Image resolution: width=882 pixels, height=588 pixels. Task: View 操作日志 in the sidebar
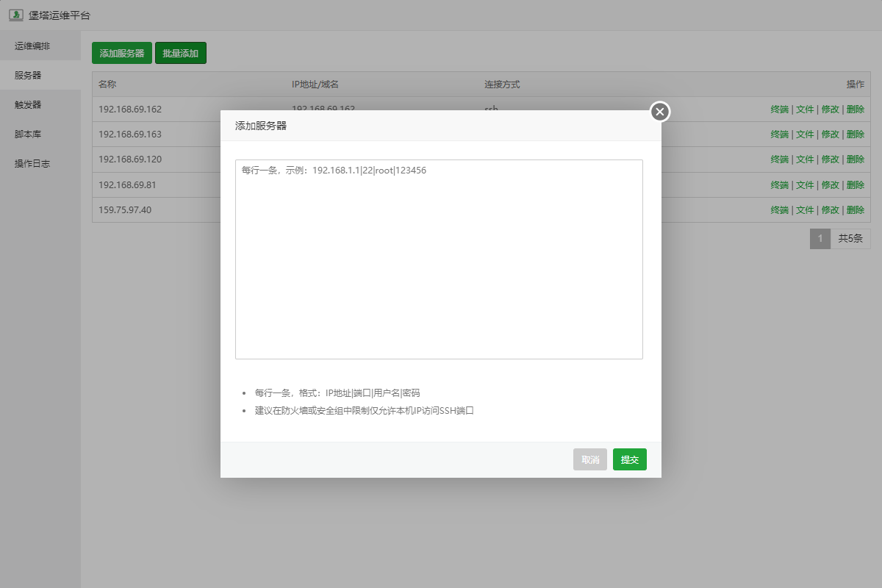point(32,163)
